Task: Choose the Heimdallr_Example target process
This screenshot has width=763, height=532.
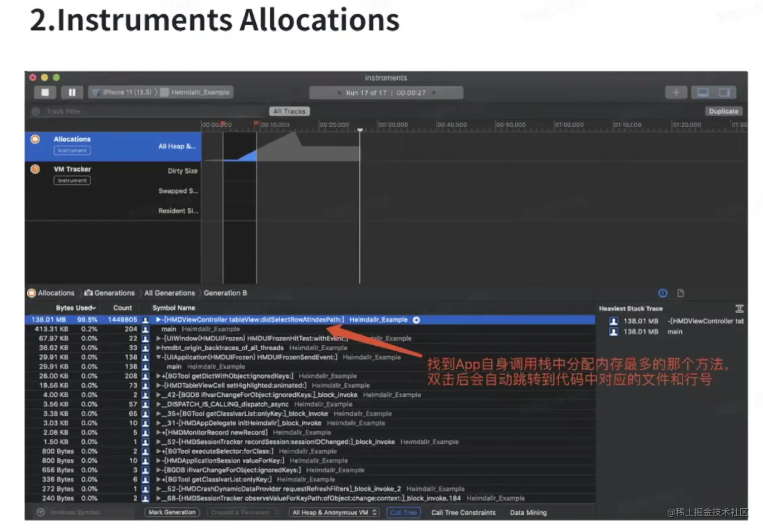Action: [x=195, y=92]
